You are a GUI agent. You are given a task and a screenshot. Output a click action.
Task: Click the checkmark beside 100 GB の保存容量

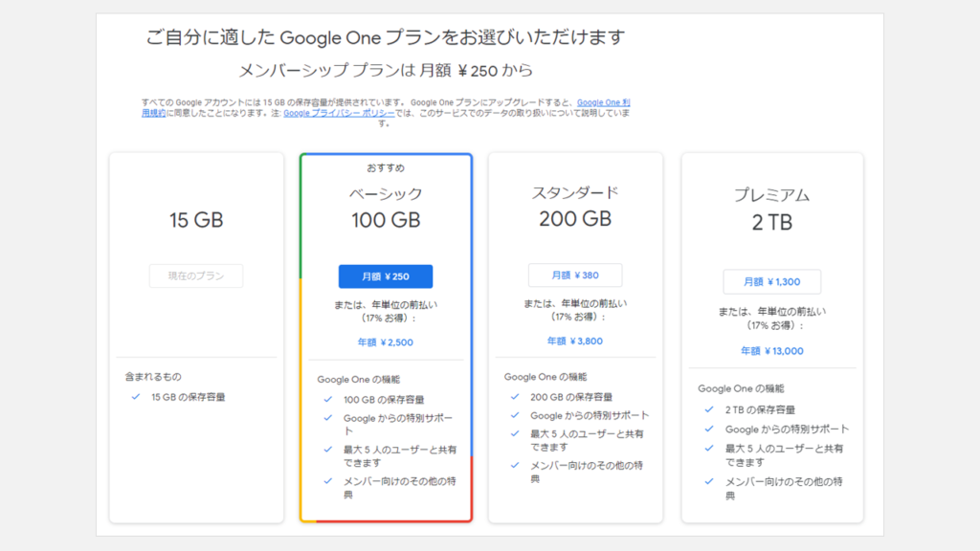[x=328, y=399]
